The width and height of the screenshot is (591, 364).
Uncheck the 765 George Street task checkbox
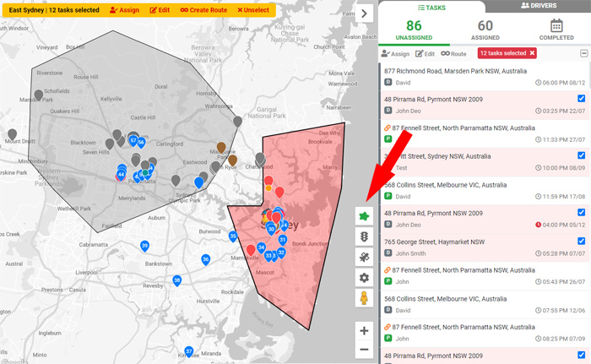581,241
